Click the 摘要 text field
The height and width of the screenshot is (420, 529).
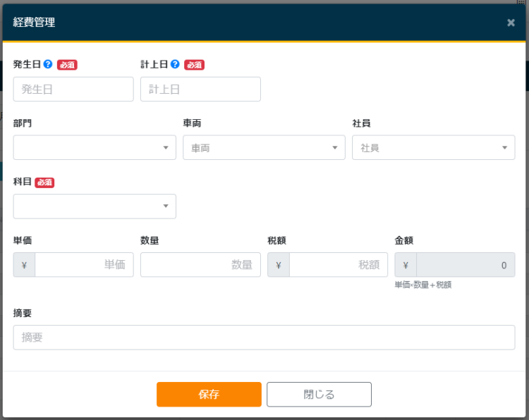(264, 338)
